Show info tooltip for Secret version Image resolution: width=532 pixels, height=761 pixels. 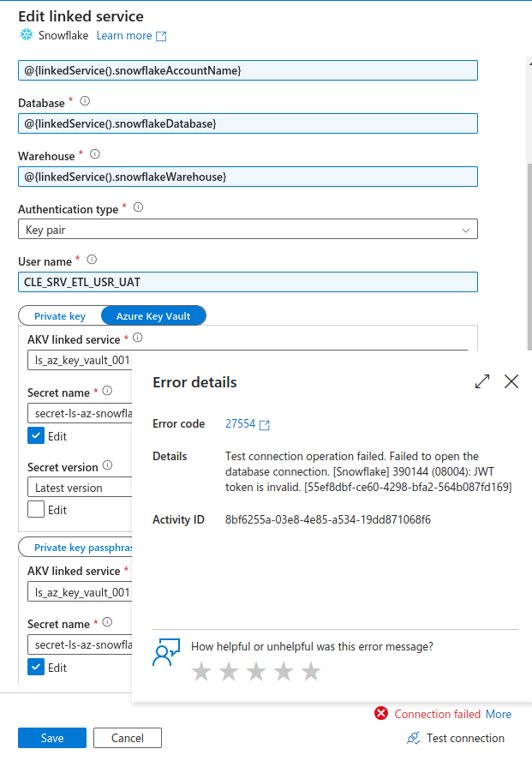[108, 465]
